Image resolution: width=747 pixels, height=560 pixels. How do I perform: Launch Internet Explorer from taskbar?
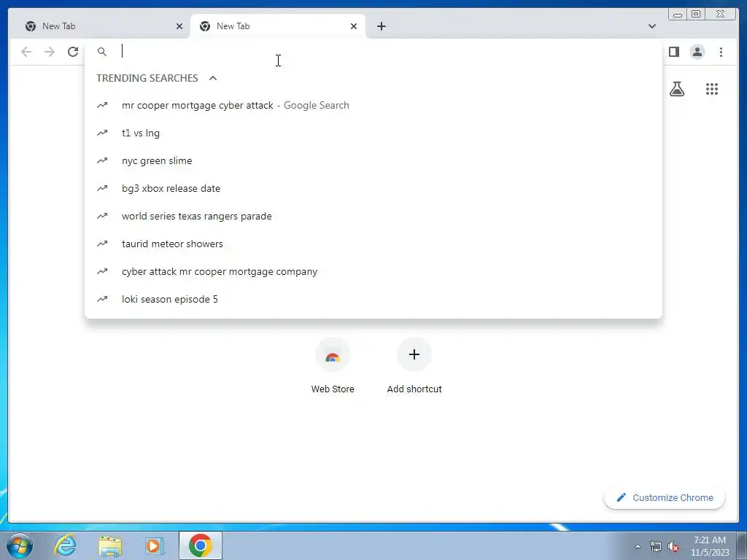pyautogui.click(x=65, y=545)
